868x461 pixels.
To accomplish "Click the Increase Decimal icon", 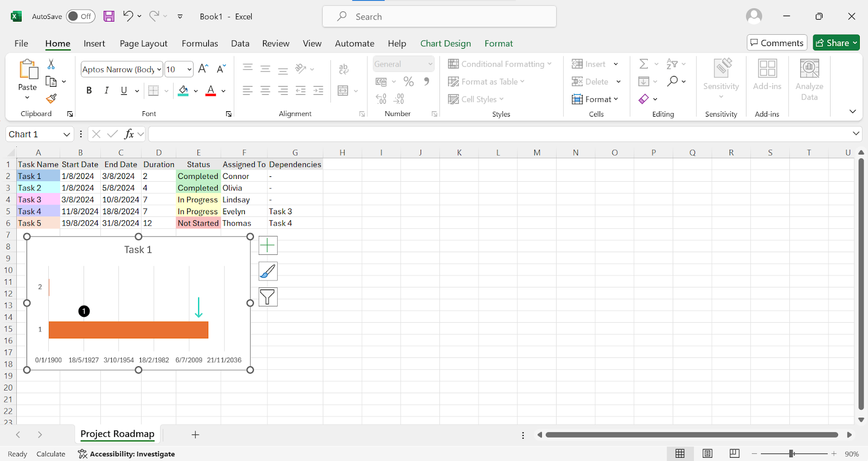I will pyautogui.click(x=381, y=99).
